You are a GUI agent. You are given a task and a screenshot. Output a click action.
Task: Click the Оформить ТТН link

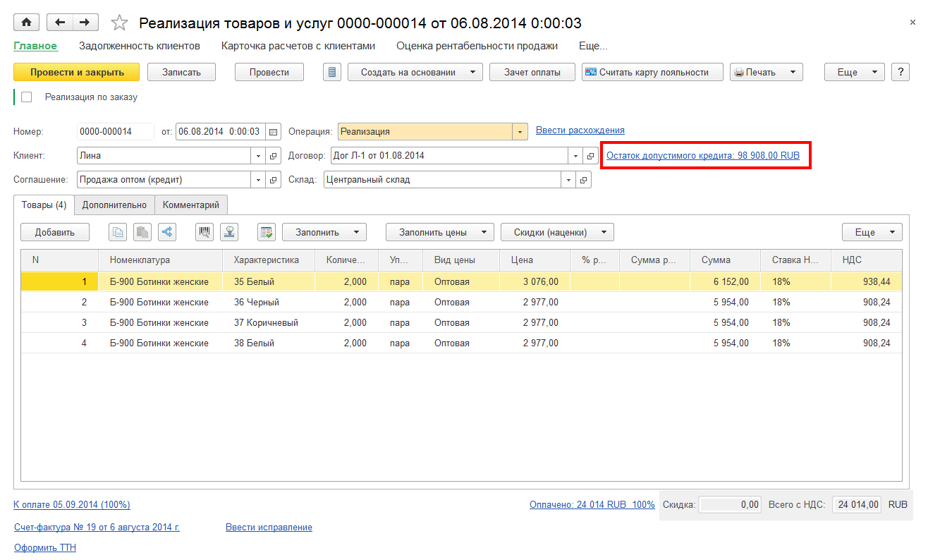(x=45, y=547)
